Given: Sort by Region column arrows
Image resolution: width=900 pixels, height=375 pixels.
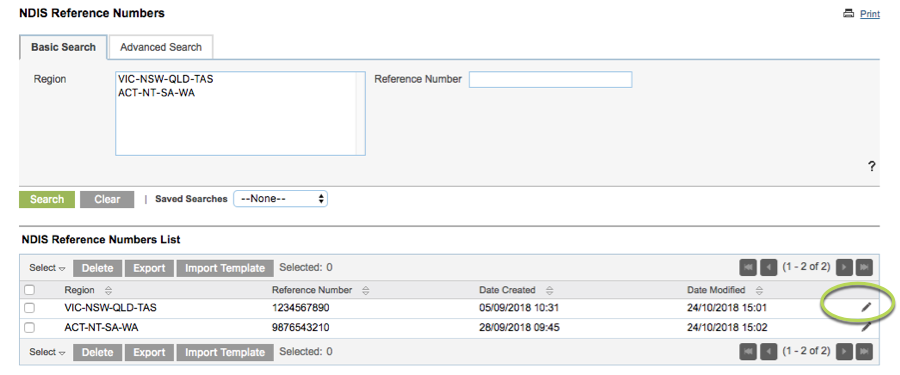Looking at the screenshot, I should (x=109, y=290).
